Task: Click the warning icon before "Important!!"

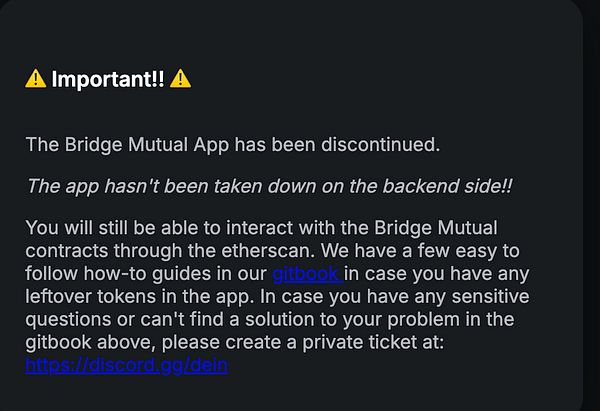Action: click(35, 80)
